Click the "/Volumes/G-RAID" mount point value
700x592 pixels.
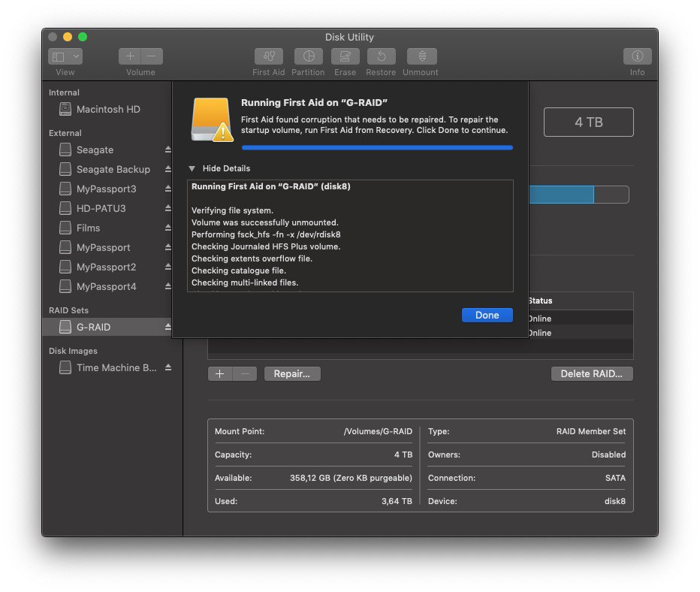click(378, 431)
